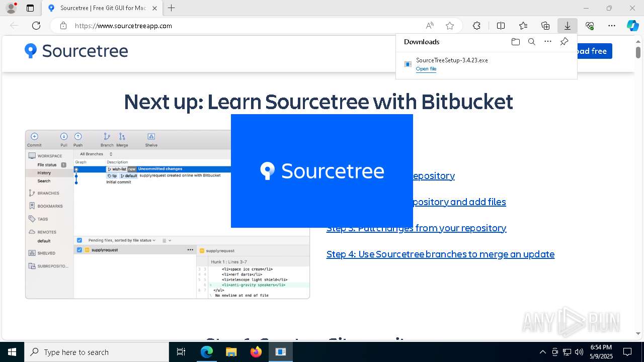This screenshot has height=362, width=644.
Task: Refresh the current page
Action: pyautogui.click(x=36, y=26)
